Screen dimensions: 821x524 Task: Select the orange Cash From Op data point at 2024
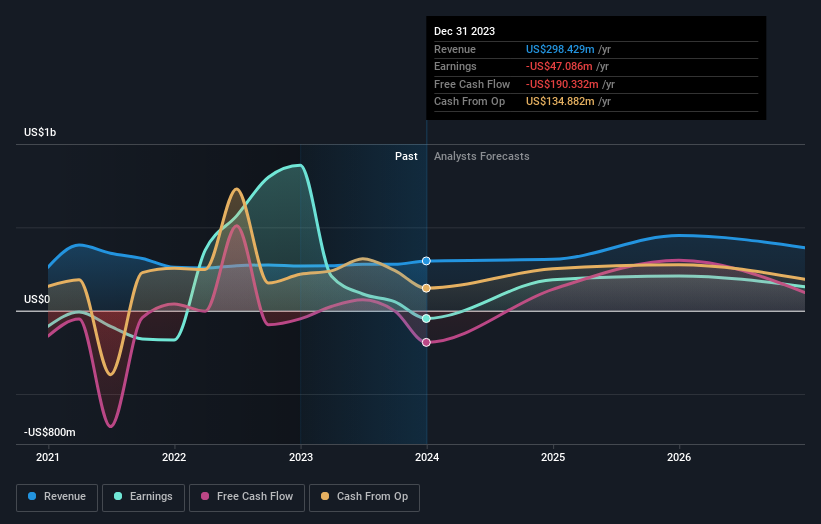426,288
